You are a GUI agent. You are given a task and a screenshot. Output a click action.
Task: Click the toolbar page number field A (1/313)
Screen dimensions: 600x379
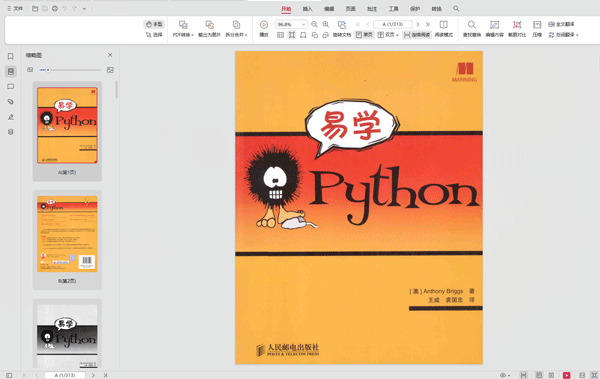point(393,24)
